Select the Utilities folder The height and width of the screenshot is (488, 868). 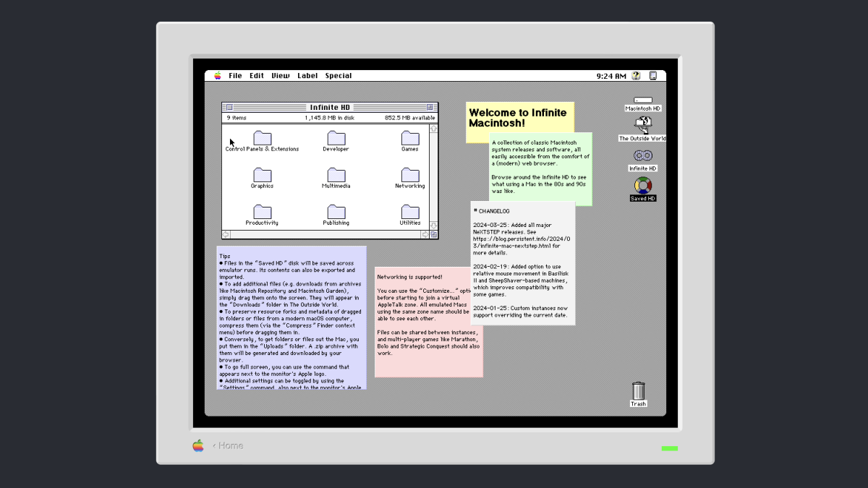(410, 215)
